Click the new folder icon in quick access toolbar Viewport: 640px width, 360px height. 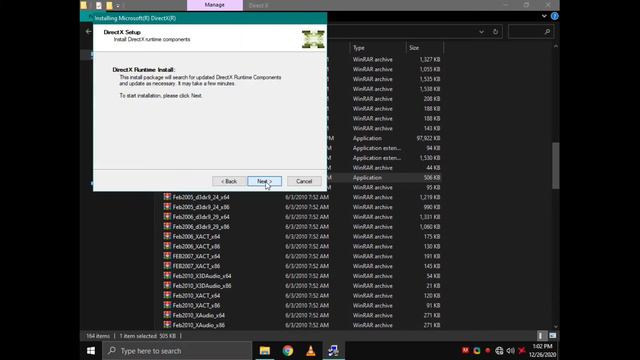[109, 5]
